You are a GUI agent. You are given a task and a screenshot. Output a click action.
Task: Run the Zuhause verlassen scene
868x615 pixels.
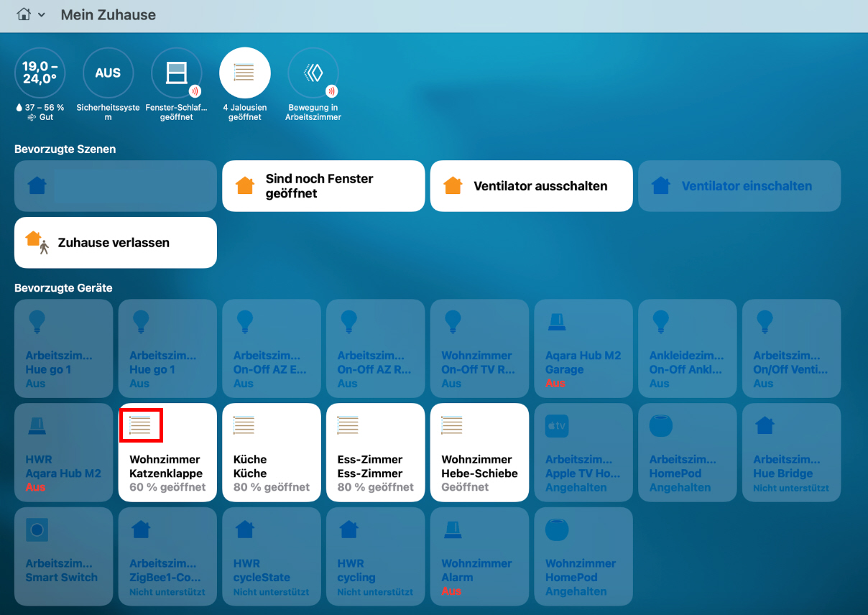pos(116,243)
